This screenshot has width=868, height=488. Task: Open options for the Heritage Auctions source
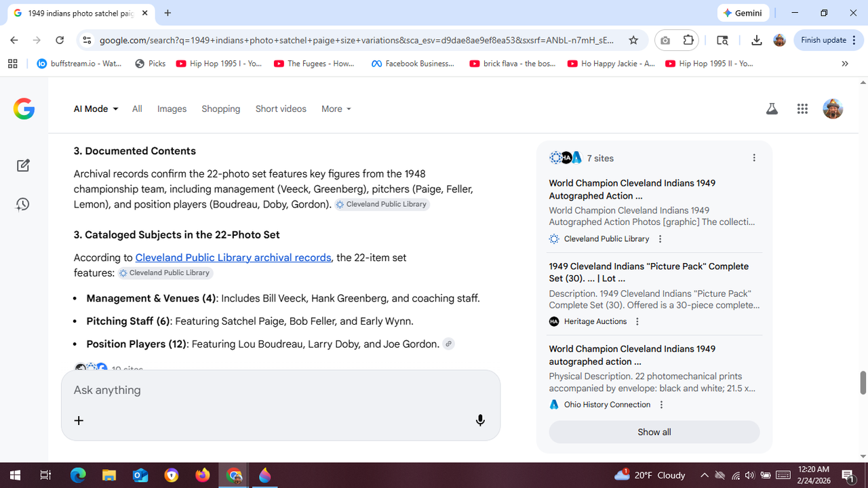tap(637, 321)
